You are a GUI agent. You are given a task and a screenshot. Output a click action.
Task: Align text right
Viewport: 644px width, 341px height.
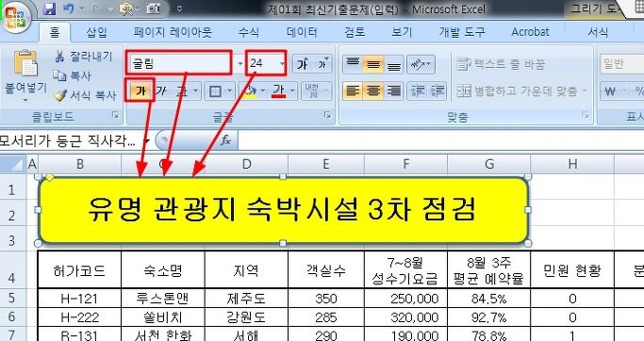[x=394, y=90]
